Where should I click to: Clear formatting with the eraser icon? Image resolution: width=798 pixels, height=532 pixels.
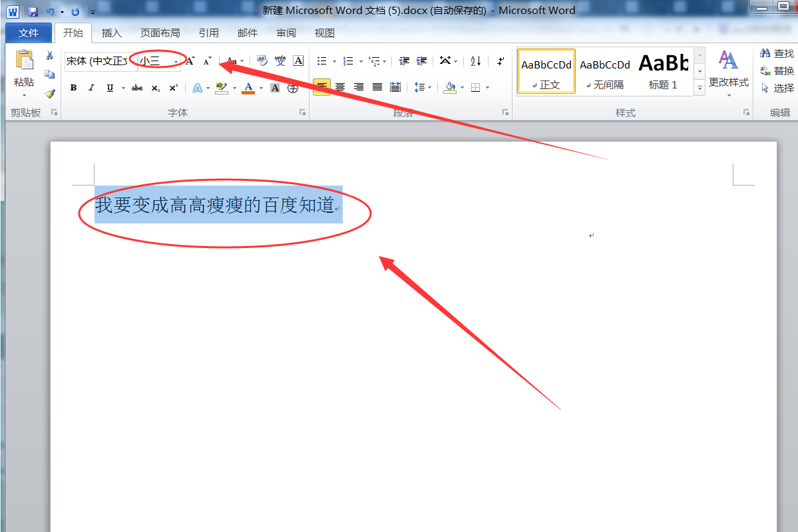262,61
